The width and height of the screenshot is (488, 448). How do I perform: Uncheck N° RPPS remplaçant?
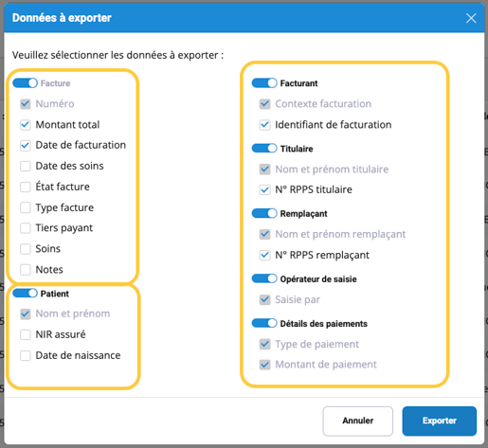(x=264, y=255)
